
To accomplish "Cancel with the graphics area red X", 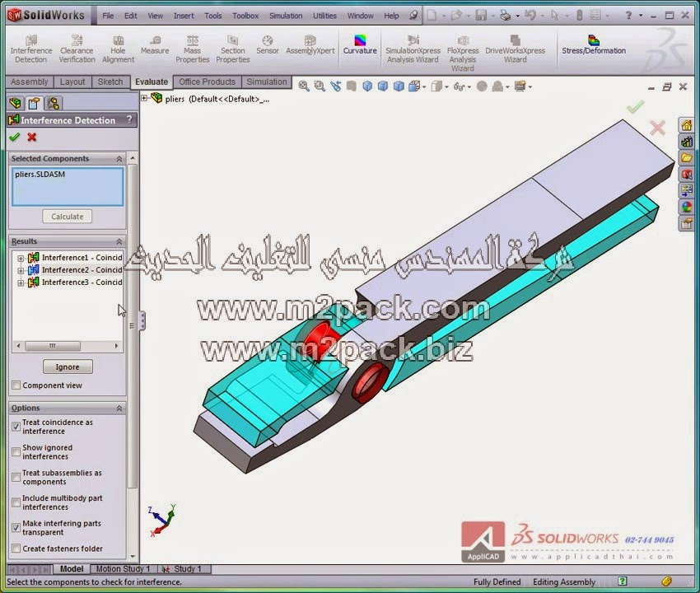I will 658,128.
